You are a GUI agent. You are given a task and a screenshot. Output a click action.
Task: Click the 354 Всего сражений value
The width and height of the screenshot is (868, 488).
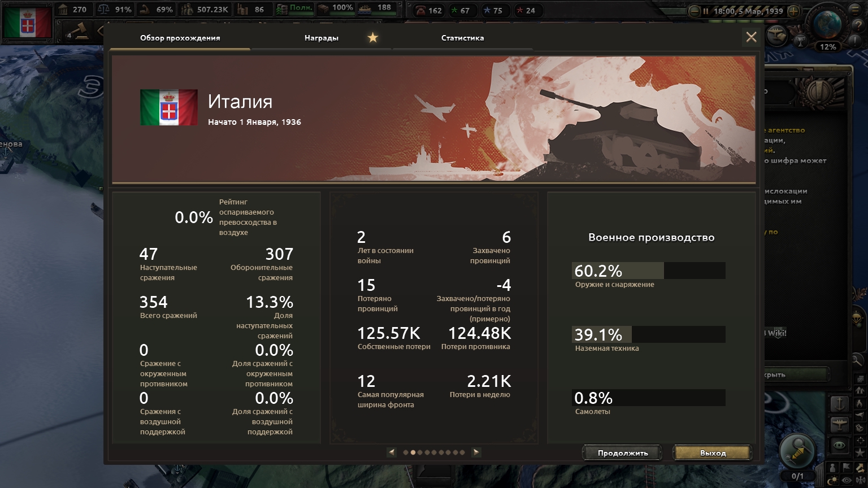click(154, 302)
